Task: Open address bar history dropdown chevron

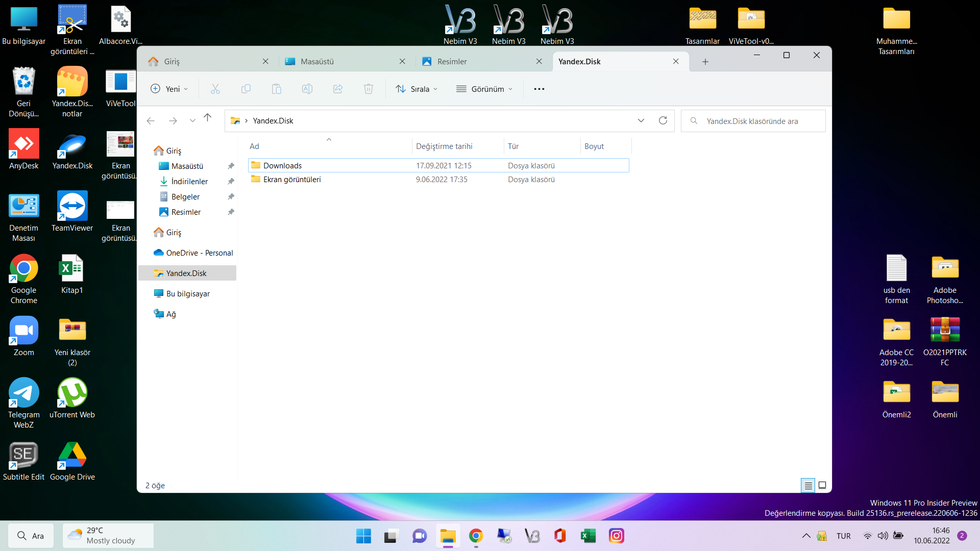Action: pos(641,120)
